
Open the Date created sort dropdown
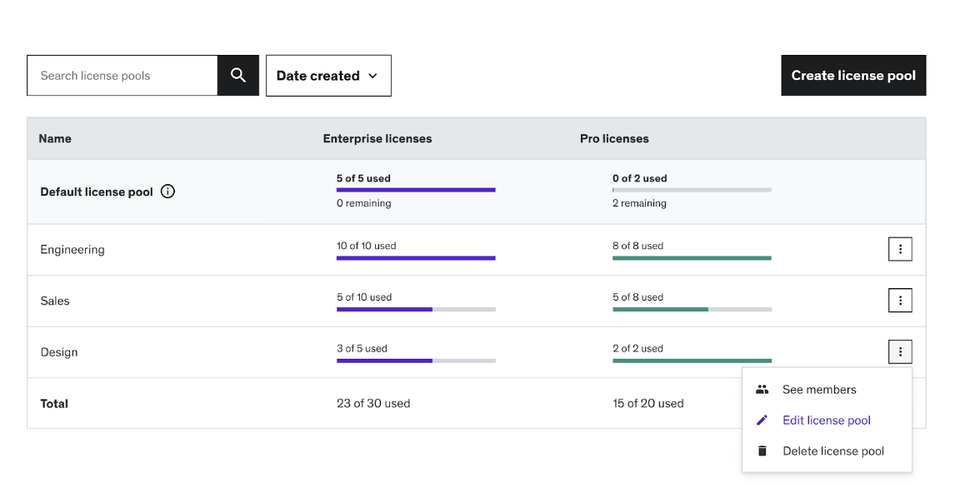tap(328, 76)
